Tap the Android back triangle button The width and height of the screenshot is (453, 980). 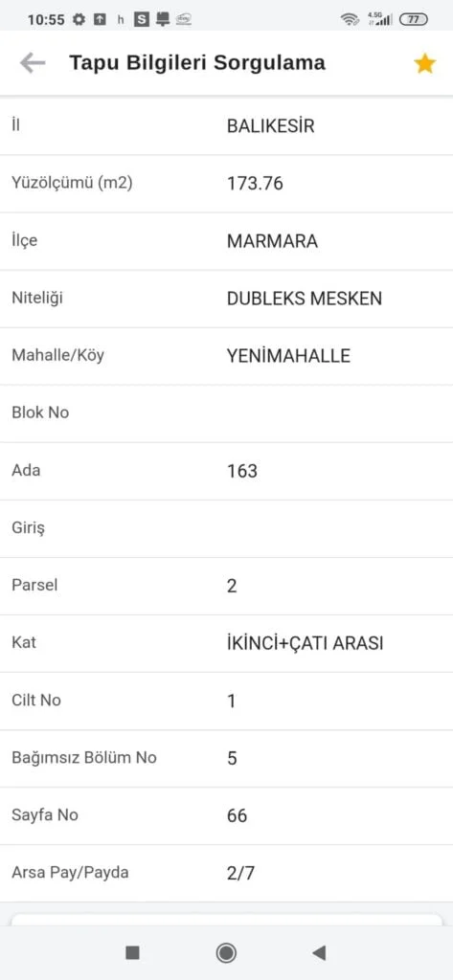coord(319,952)
